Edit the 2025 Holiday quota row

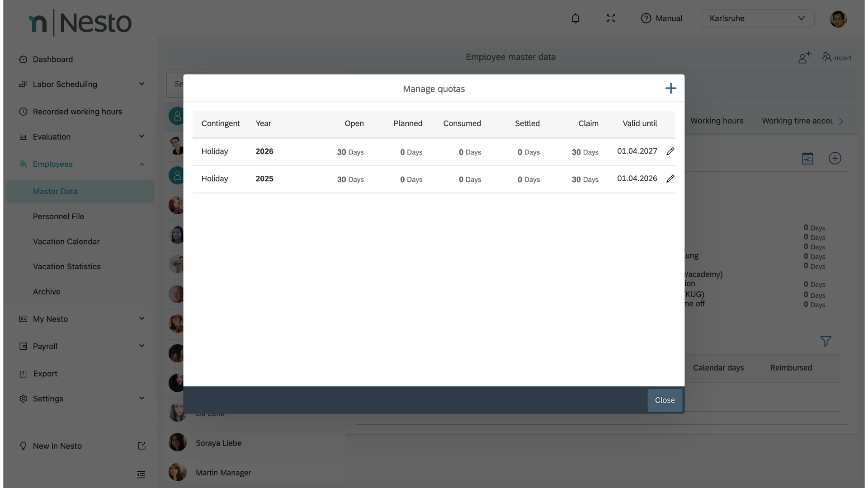coord(670,179)
